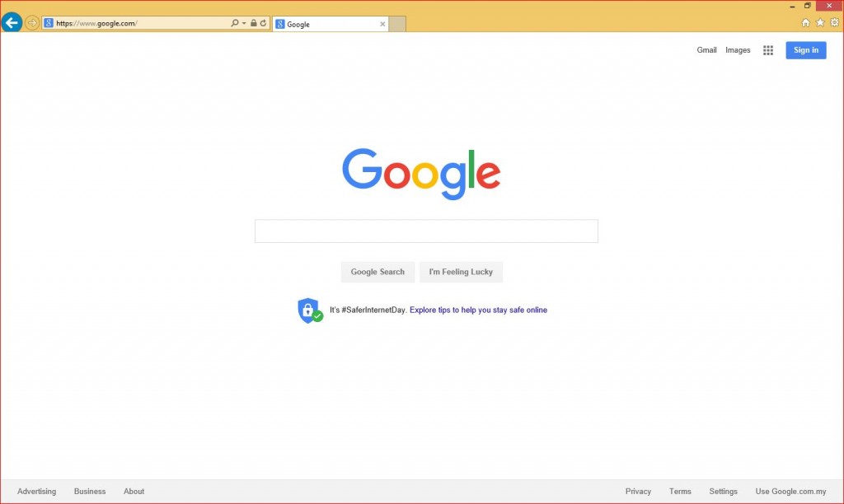Screen dimensions: 844x504
Task: Open Favorites with the star icon
Action: click(820, 22)
